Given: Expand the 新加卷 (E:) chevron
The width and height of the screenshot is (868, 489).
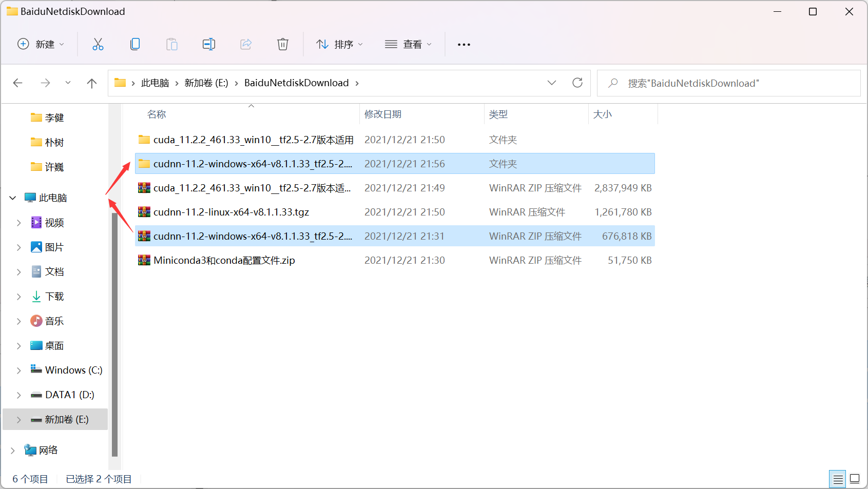Looking at the screenshot, I should [19, 419].
